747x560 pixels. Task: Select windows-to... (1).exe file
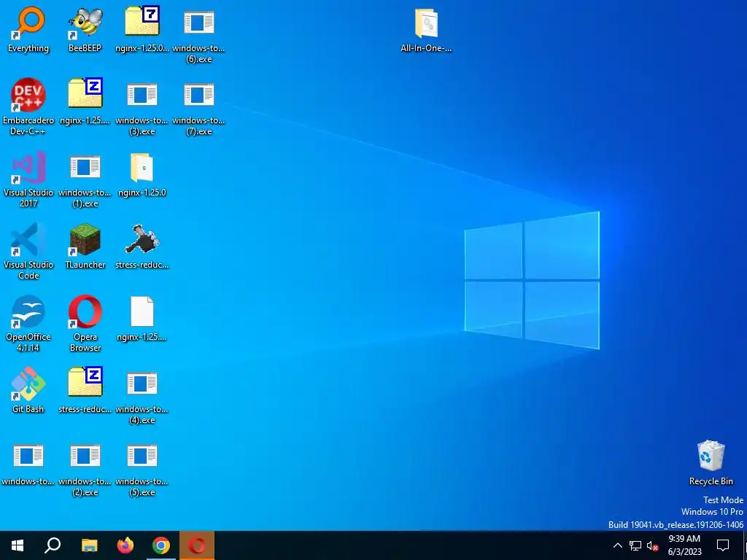(x=85, y=179)
